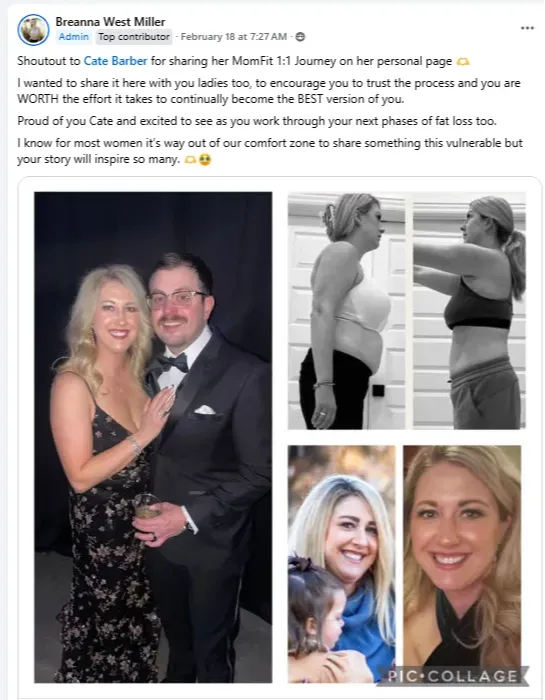
Task: Click the 'Proud of you Cate' paragraph
Action: coord(257,121)
